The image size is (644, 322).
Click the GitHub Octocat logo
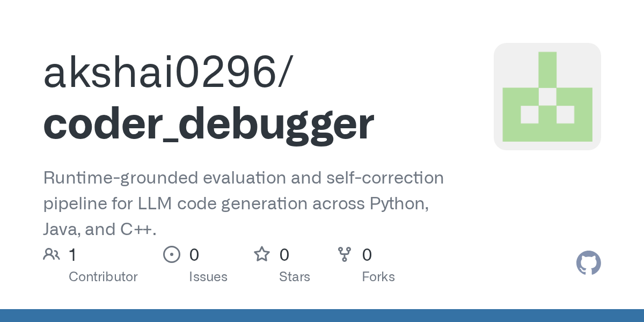588,263
